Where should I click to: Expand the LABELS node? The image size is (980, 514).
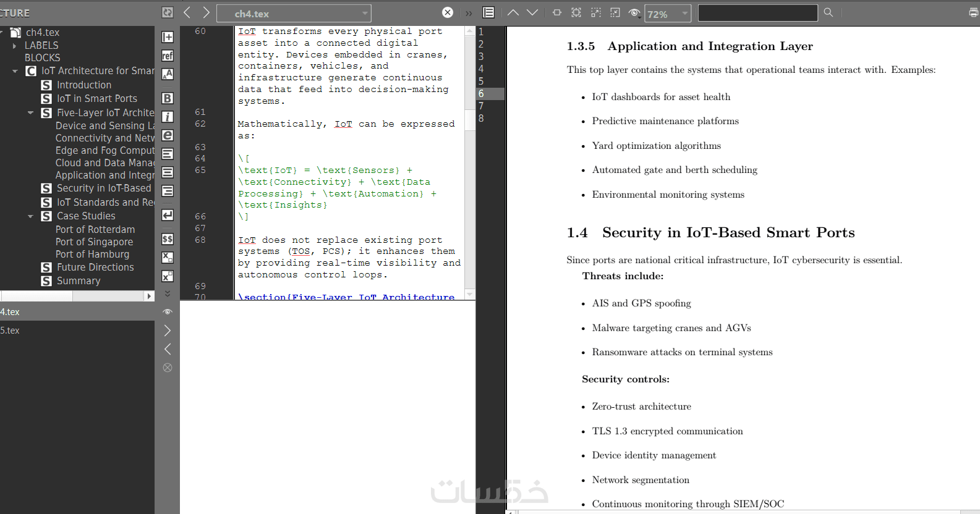click(x=15, y=46)
